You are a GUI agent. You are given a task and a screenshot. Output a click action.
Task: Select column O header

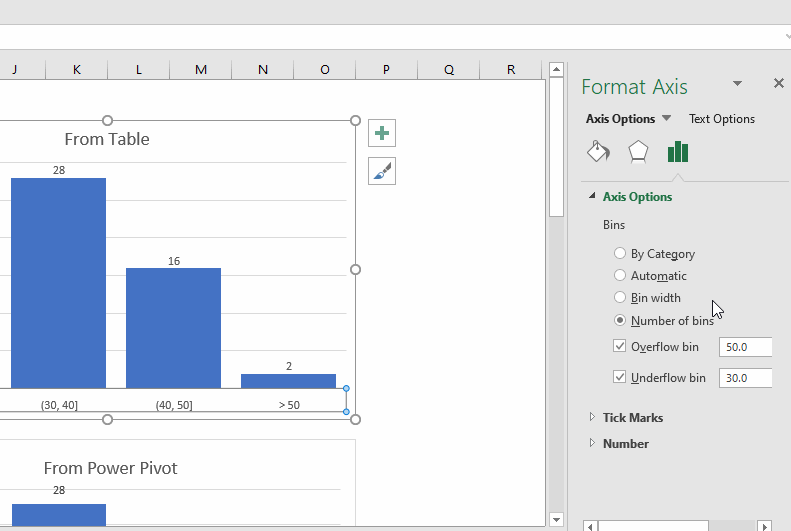coord(325,70)
